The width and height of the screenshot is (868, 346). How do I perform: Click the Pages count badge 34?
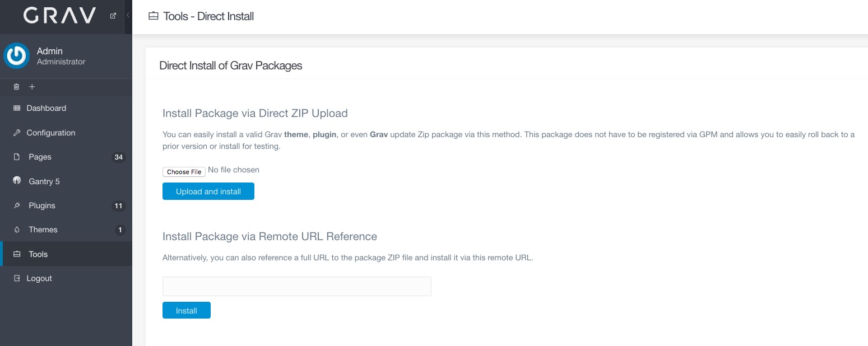point(118,157)
